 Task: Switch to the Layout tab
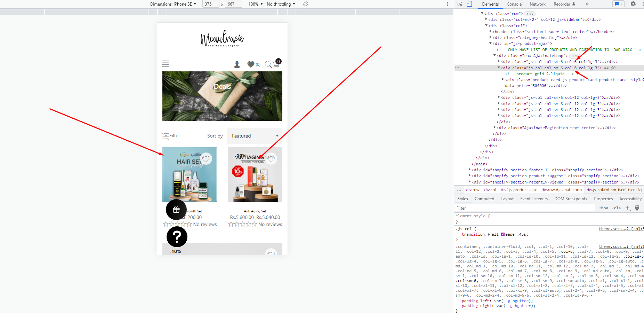pos(507,199)
